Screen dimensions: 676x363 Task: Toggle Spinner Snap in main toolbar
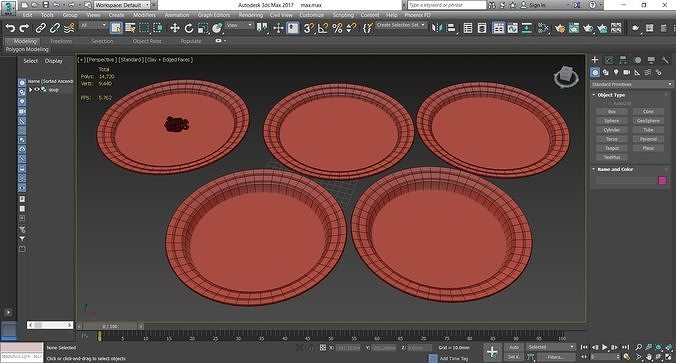tap(352, 28)
